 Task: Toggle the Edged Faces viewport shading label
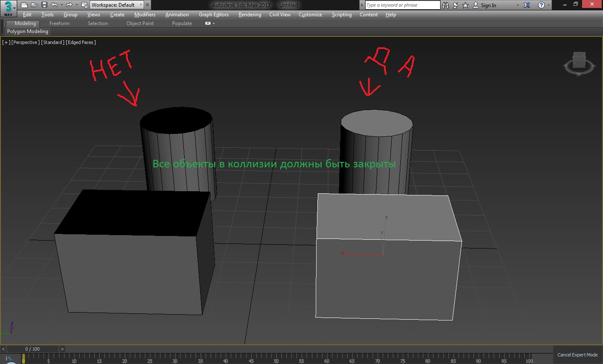81,42
